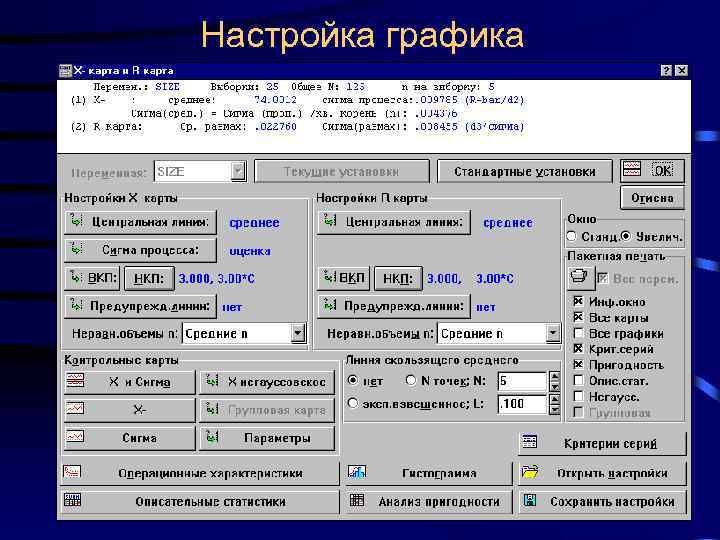Click Центральная линия in X chart settings

(141, 222)
